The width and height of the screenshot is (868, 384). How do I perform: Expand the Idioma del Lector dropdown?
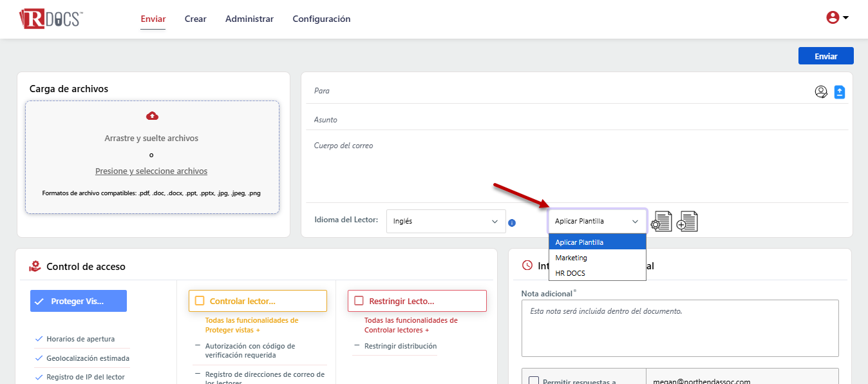click(446, 221)
